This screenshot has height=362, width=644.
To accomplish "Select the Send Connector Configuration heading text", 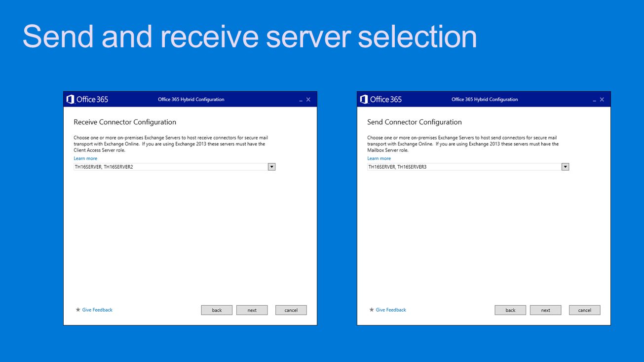I will point(415,122).
